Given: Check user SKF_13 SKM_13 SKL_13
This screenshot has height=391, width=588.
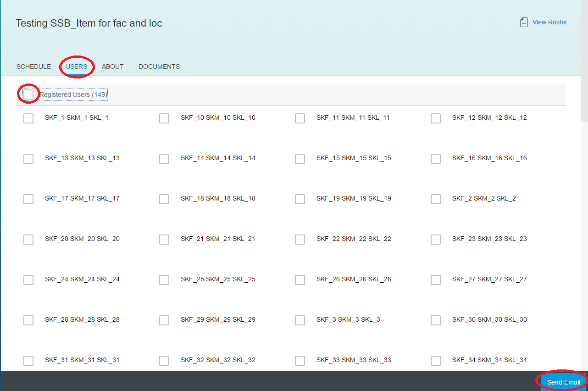Looking at the screenshot, I should click(x=28, y=159).
